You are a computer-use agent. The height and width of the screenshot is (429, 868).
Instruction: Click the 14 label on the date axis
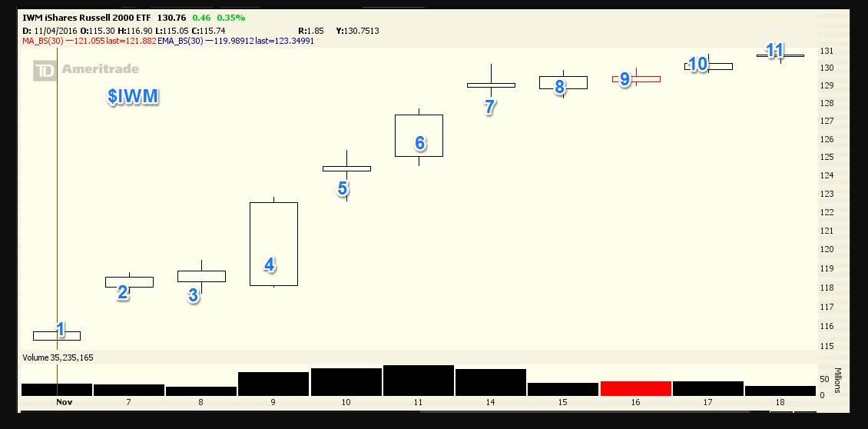point(491,402)
